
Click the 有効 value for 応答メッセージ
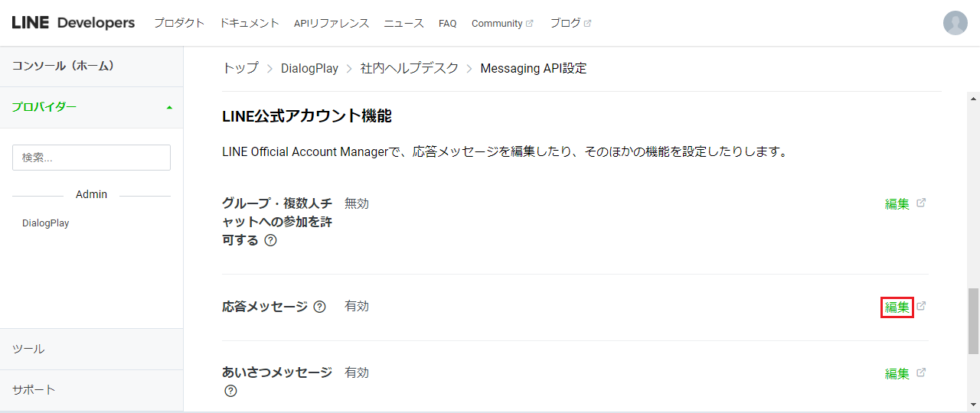[x=357, y=306]
